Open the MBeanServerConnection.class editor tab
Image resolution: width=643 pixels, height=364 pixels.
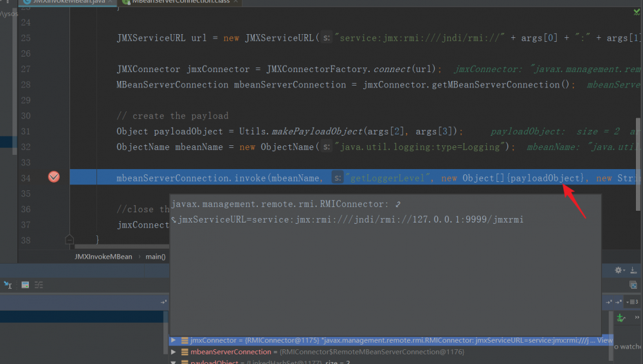coord(181,2)
